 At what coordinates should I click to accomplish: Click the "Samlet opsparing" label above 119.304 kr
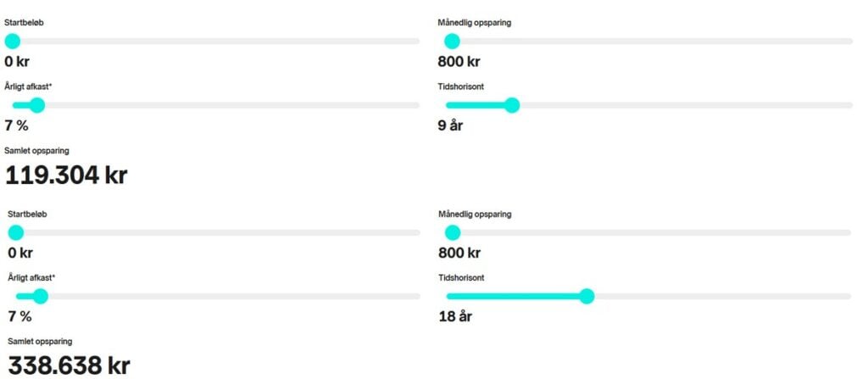point(36,151)
